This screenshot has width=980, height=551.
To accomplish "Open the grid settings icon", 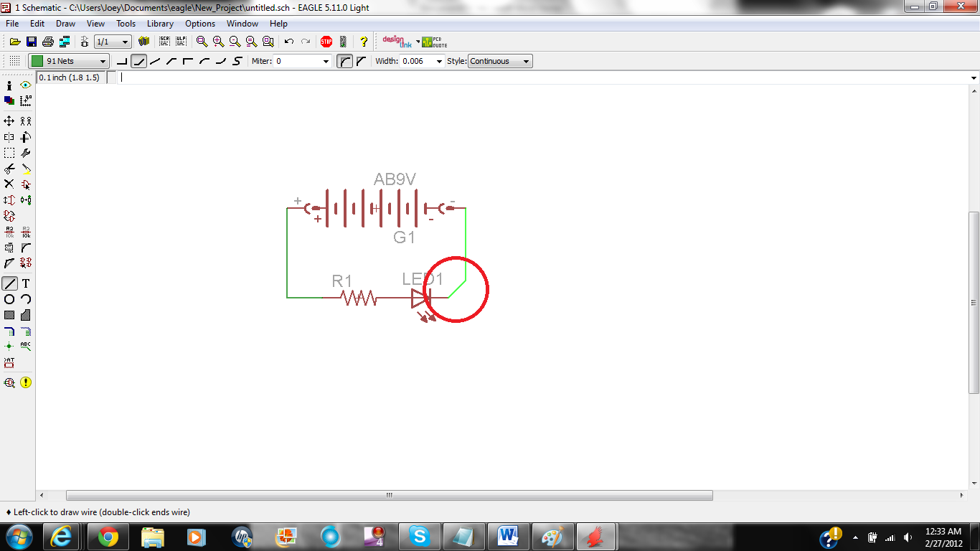I will tap(14, 61).
